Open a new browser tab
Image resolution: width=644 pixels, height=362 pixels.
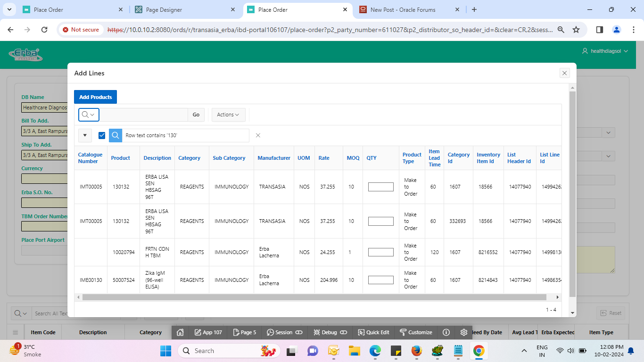point(474,9)
